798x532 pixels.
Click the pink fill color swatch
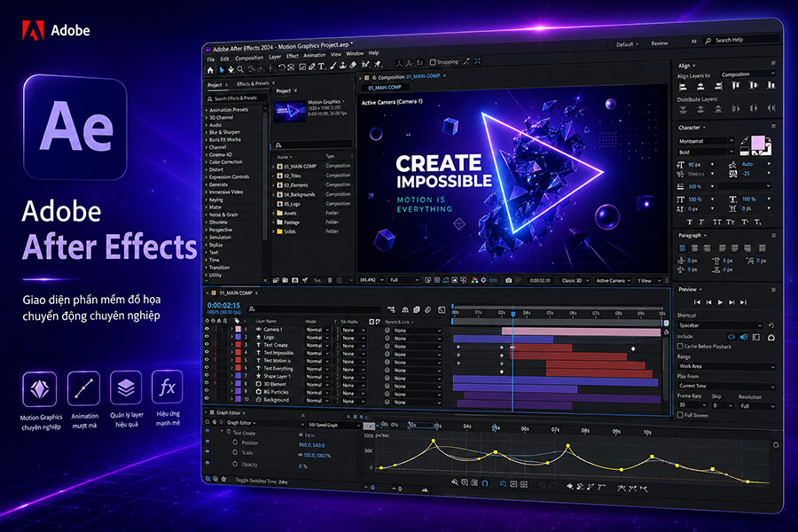758,143
